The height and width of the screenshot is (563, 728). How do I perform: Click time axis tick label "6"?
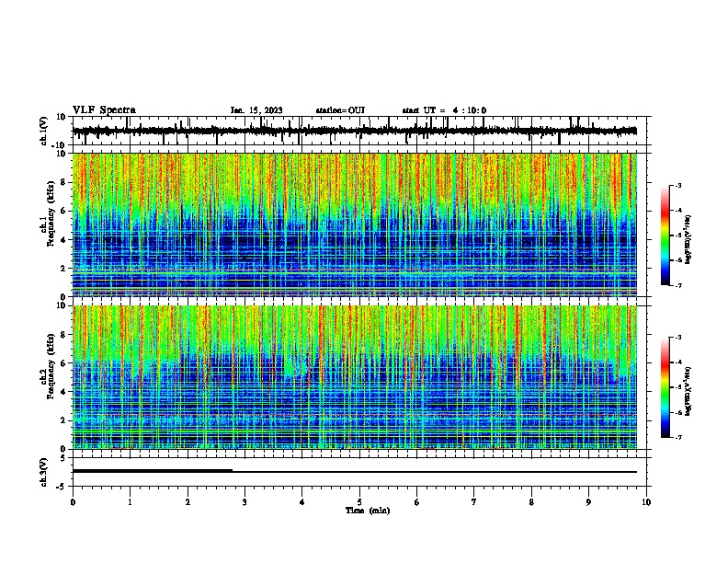point(417,502)
